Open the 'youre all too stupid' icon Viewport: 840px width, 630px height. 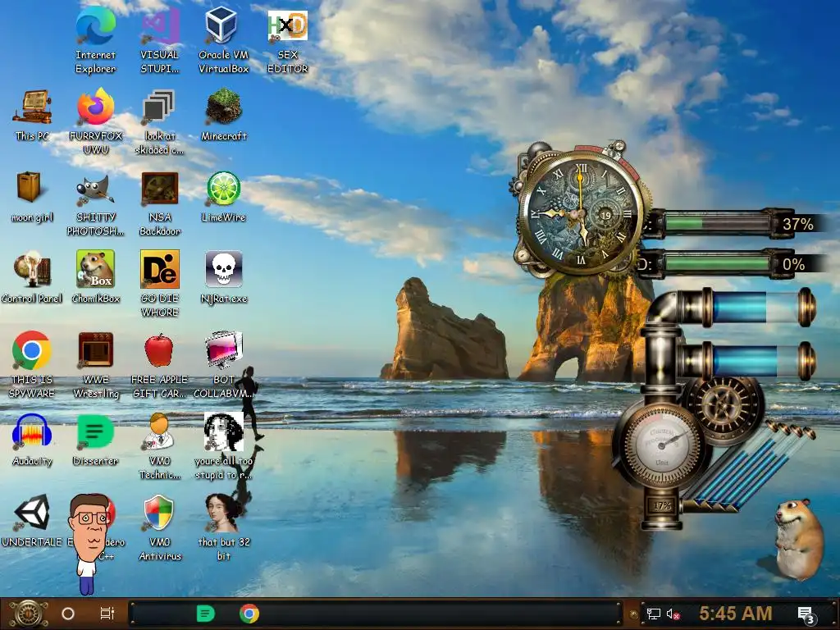(x=223, y=431)
